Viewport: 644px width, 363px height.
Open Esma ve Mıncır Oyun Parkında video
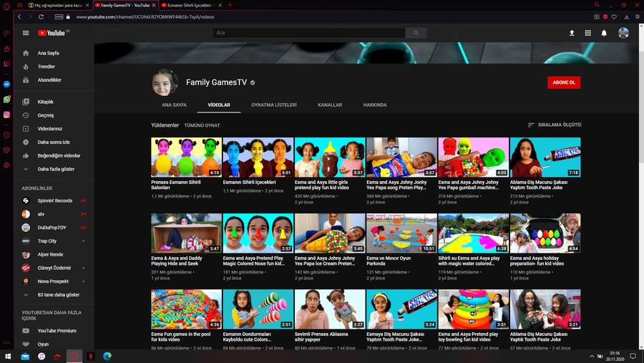pos(401,233)
